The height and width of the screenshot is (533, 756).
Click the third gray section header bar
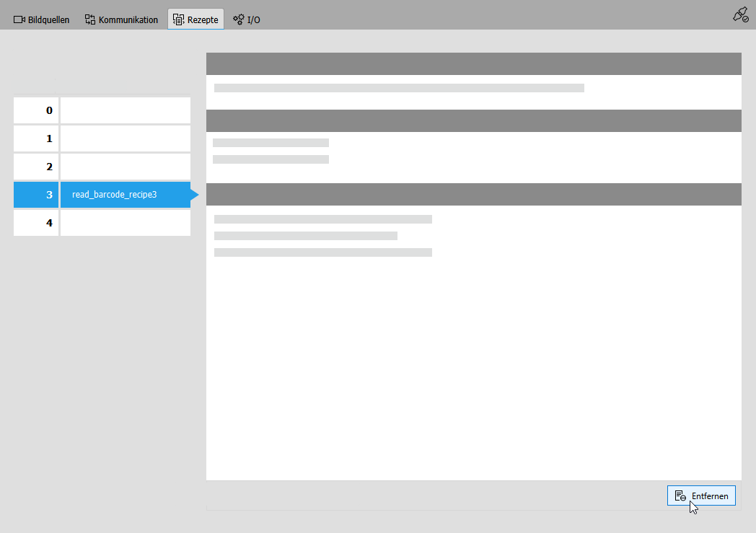pyautogui.click(x=473, y=194)
